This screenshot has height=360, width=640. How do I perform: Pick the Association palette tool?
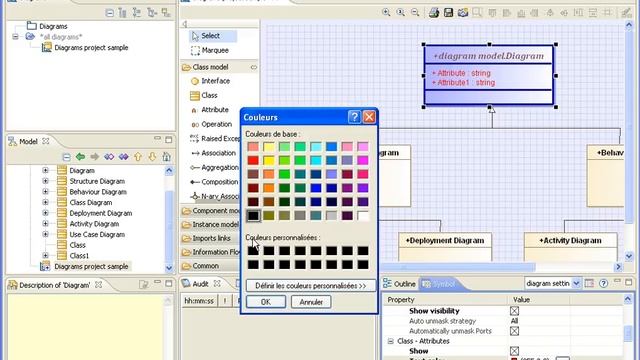point(213,153)
